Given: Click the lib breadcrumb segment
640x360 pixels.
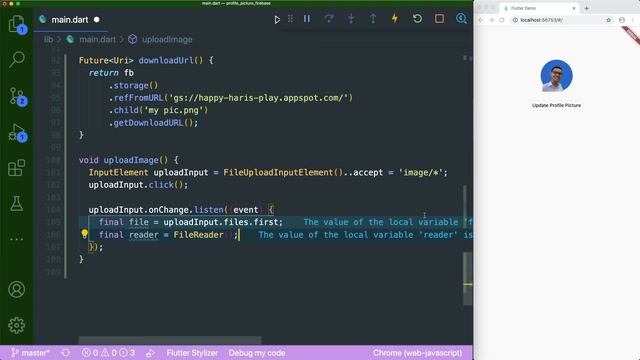Looking at the screenshot, I should [48, 40].
